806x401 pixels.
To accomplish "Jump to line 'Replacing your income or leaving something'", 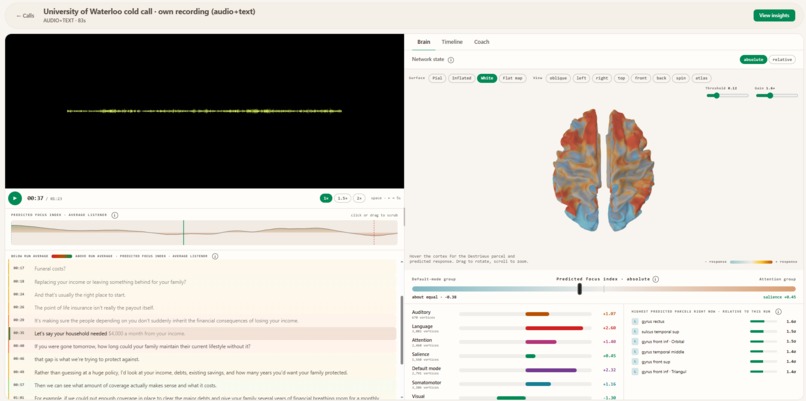I will click(203, 282).
